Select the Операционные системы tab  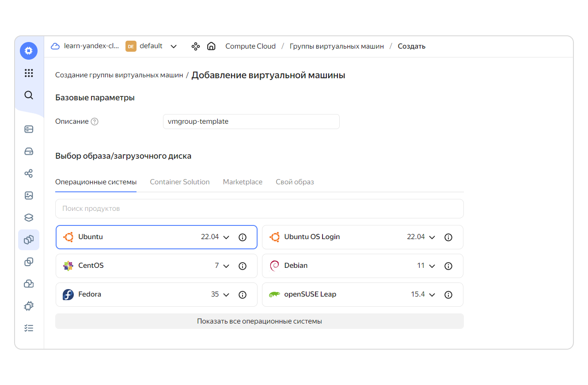(x=96, y=182)
